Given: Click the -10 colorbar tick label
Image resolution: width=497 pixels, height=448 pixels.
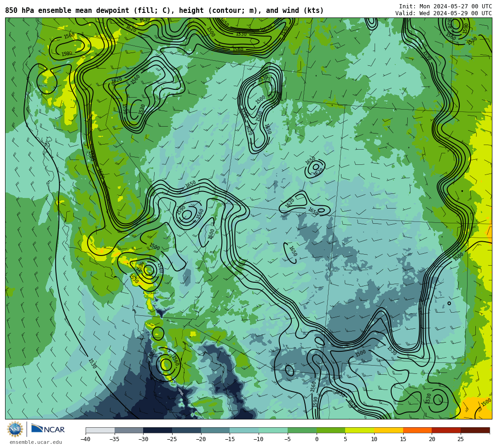Looking at the screenshot, I should coord(259,439).
